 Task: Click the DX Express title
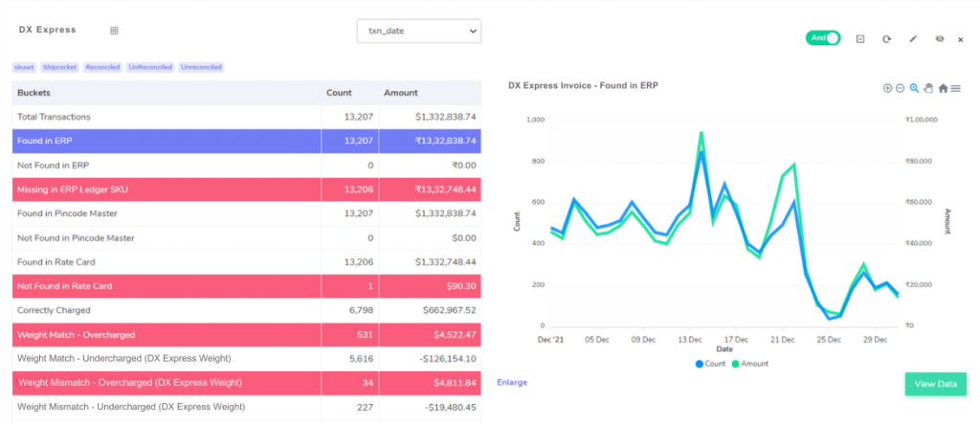pos(48,30)
